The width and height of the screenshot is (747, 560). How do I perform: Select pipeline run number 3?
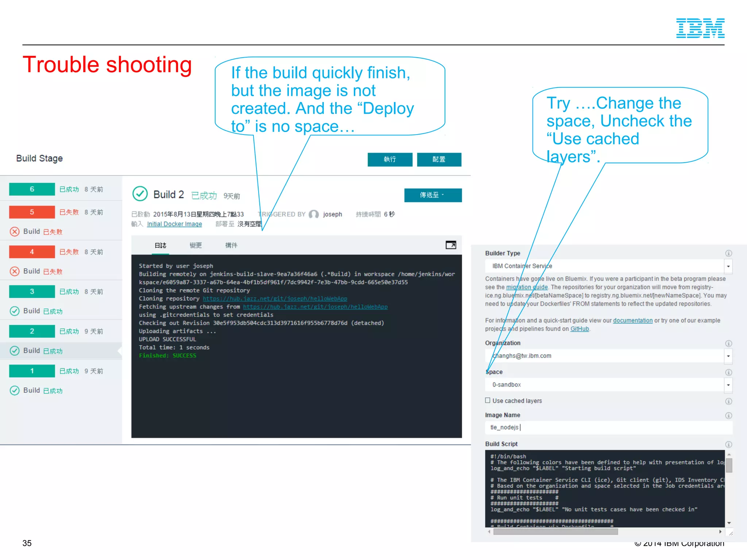pyautogui.click(x=32, y=292)
